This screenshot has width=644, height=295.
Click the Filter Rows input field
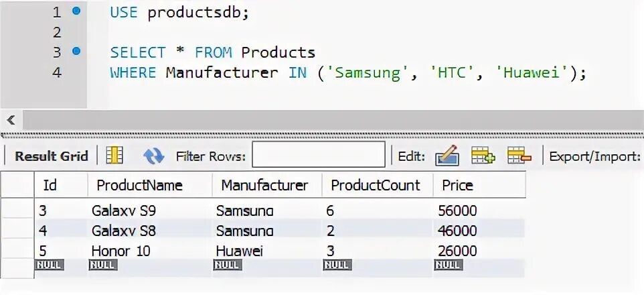pyautogui.click(x=318, y=156)
